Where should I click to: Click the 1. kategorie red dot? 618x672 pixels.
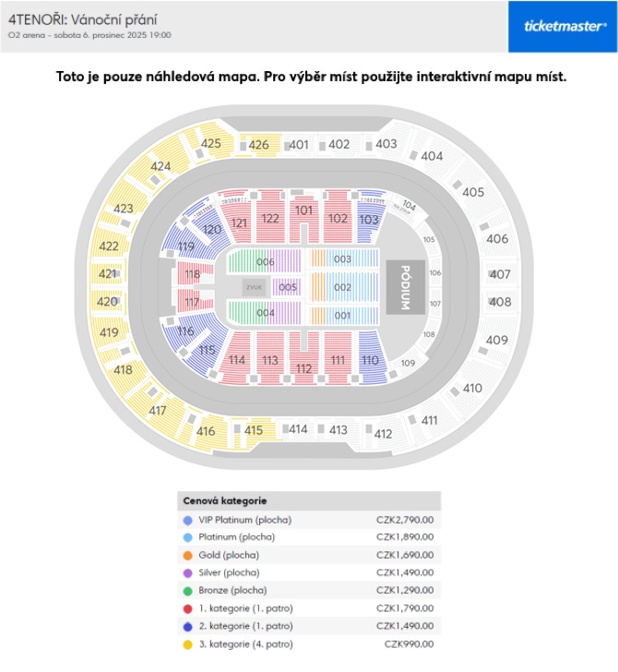click(188, 609)
